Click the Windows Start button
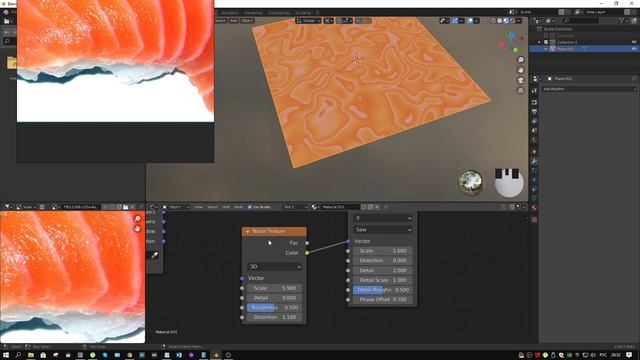The width and height of the screenshot is (640, 360). click(6, 355)
